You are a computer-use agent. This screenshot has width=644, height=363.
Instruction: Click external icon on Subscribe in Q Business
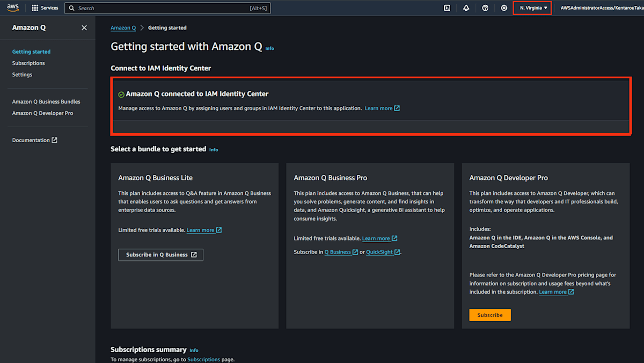pos(194,255)
